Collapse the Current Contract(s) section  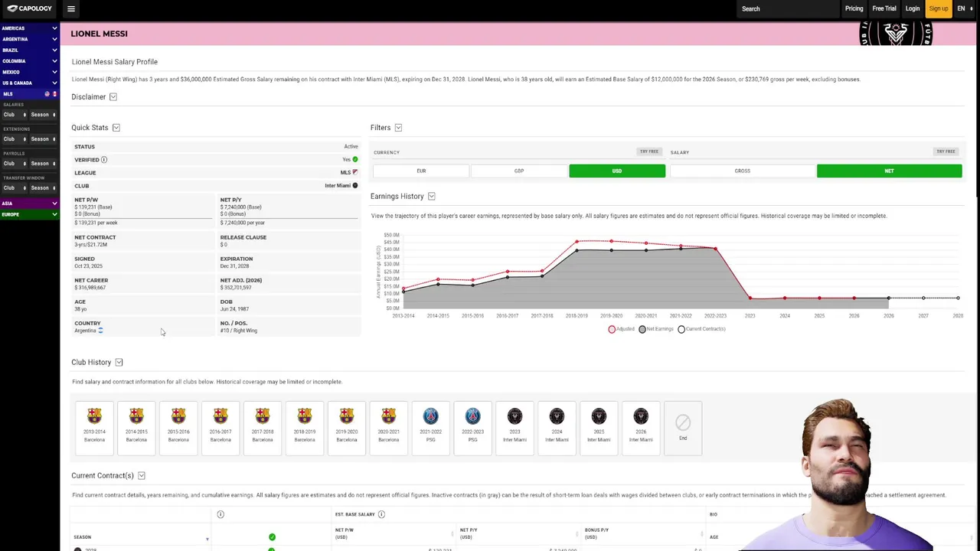142,476
